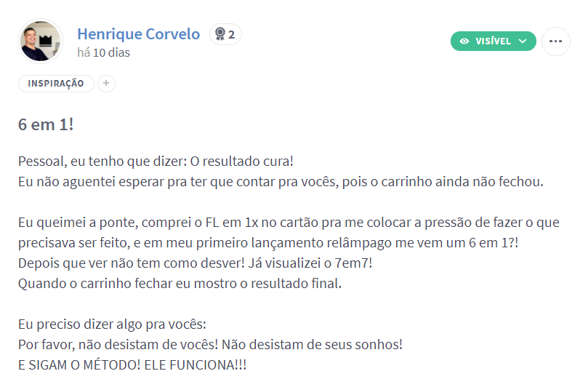The height and width of the screenshot is (387, 588).
Task: Click 'Não desistam de seus sonhos!' line
Action: tap(312, 345)
